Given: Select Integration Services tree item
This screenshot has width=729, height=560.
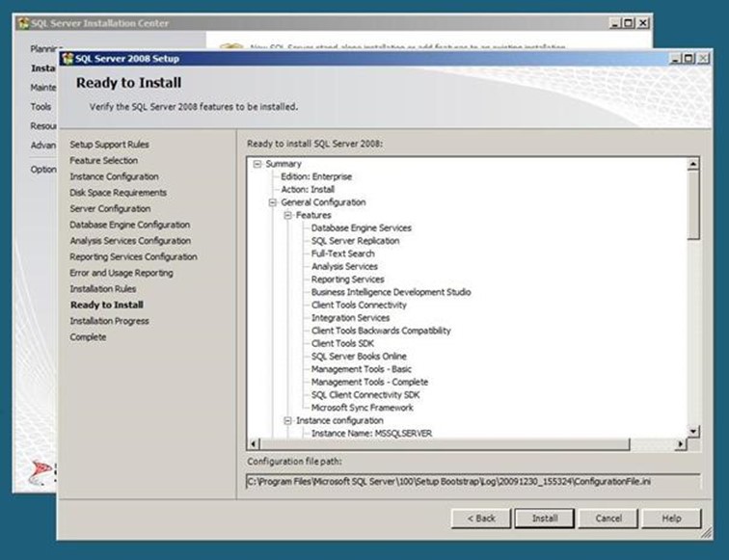Looking at the screenshot, I should click(351, 318).
